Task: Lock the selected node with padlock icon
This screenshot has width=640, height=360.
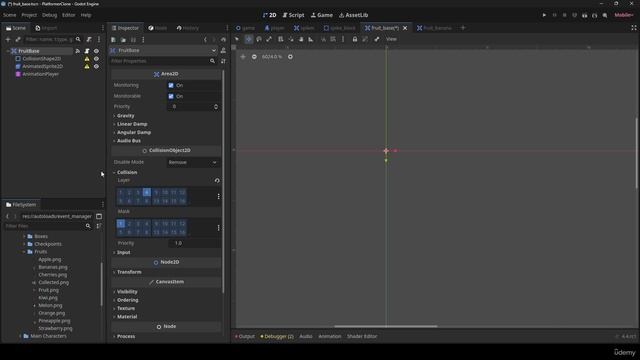Action: [355, 39]
